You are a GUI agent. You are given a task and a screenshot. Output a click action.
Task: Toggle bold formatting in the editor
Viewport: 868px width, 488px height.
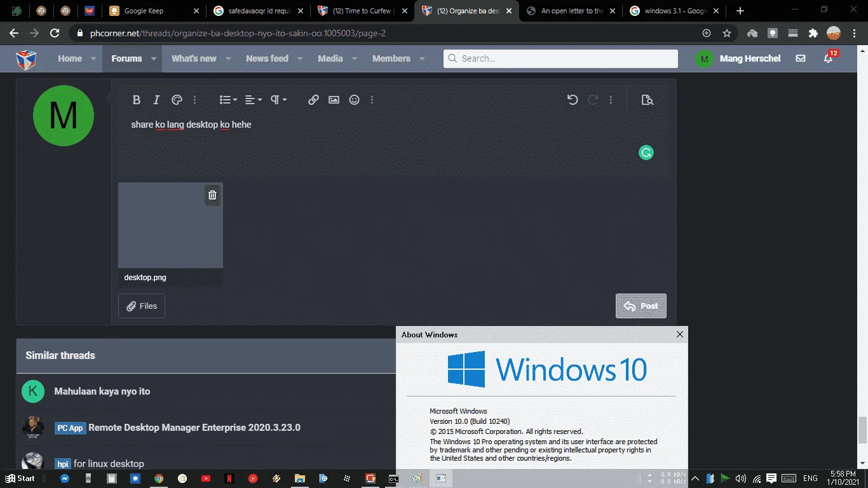click(136, 100)
